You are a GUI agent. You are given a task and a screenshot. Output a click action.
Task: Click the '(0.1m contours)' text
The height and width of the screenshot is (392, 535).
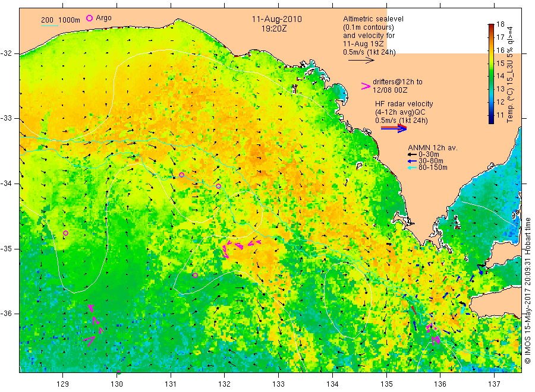[x=368, y=27]
